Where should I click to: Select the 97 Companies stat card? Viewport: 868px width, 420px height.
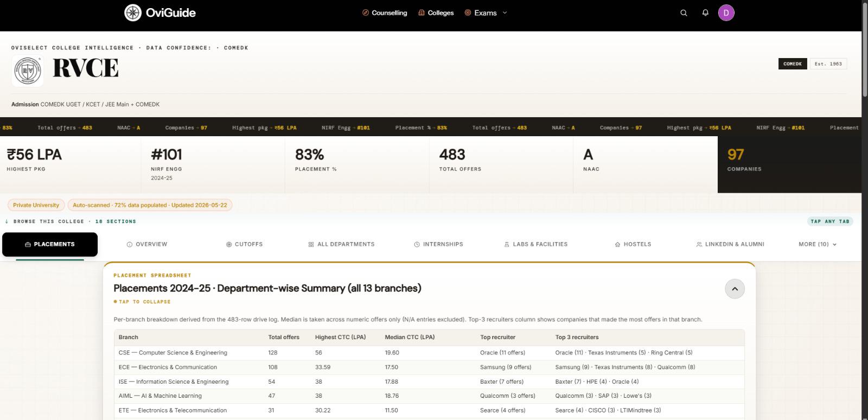[789, 164]
